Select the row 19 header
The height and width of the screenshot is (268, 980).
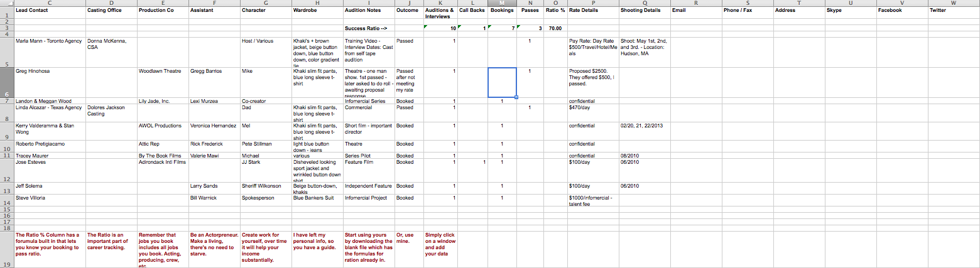[x=6, y=249]
